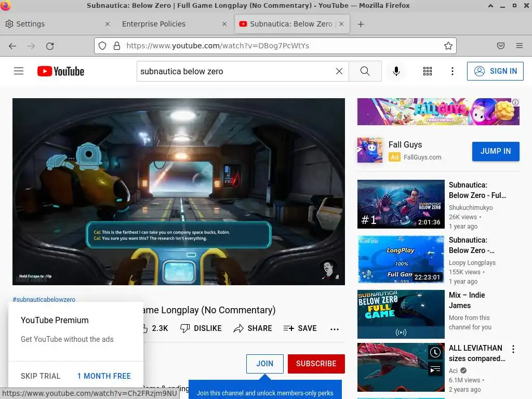
Task: Dislike the video
Action: pyautogui.click(x=201, y=328)
